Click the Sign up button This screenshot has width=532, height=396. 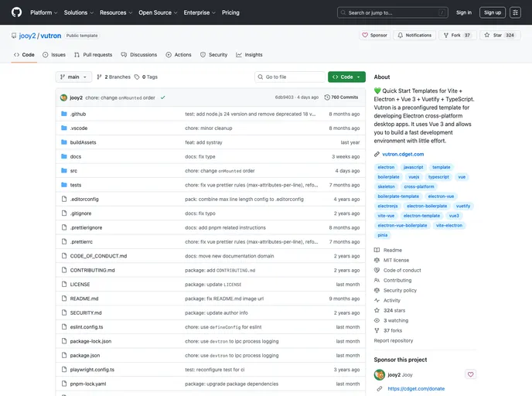[x=492, y=12]
